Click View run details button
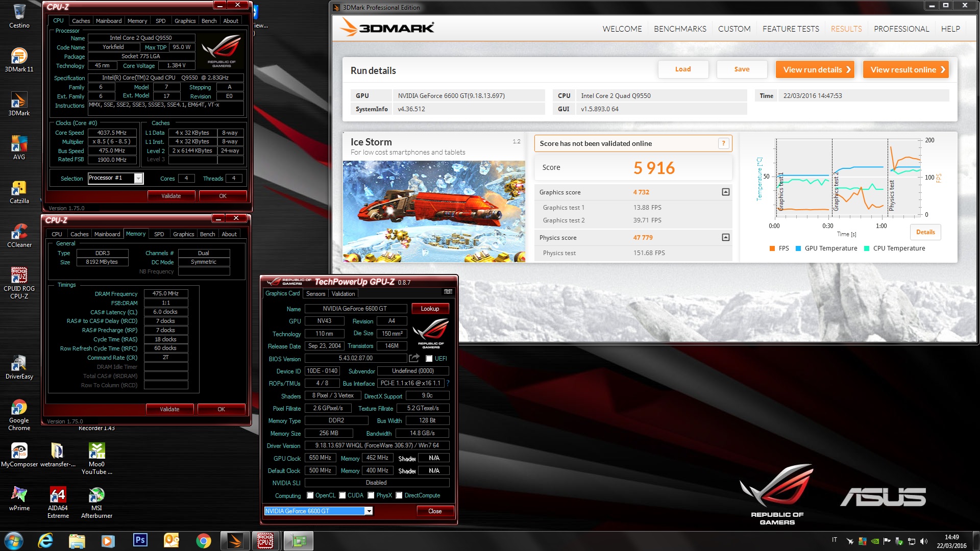 point(815,69)
